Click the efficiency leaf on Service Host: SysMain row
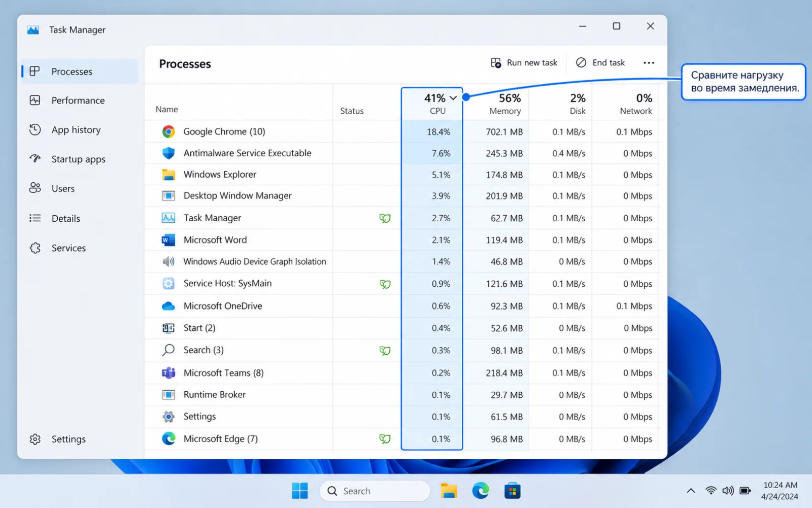812x508 pixels. pyautogui.click(x=385, y=284)
